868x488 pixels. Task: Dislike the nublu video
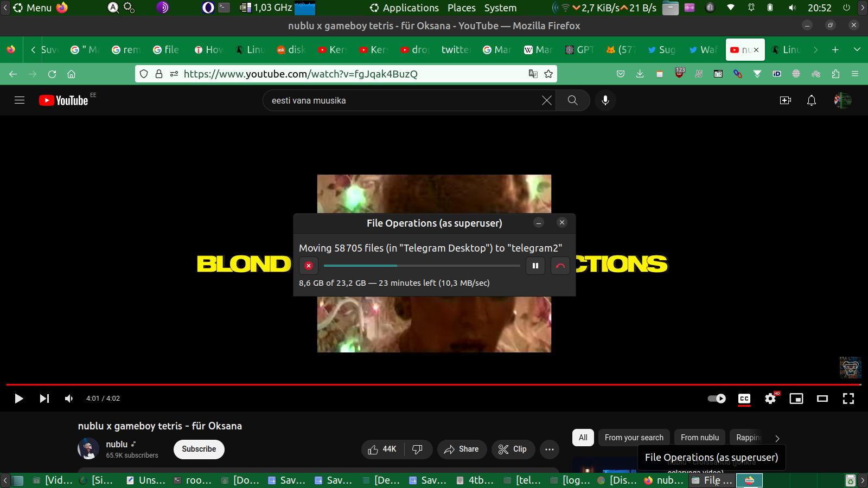point(417,449)
